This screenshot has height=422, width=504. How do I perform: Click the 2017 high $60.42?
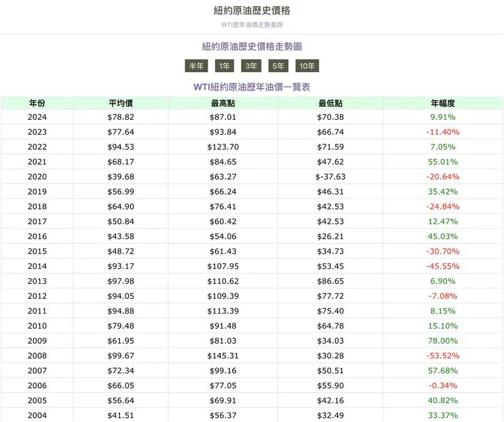(223, 222)
